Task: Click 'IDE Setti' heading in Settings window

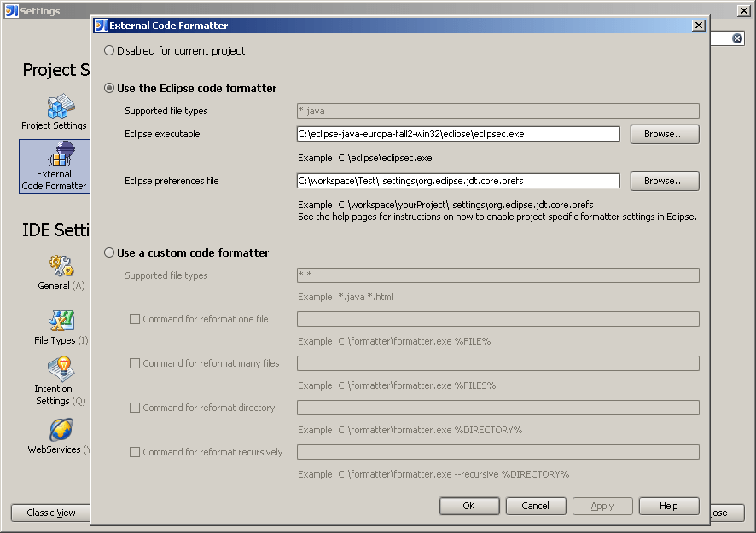Action: (56, 230)
